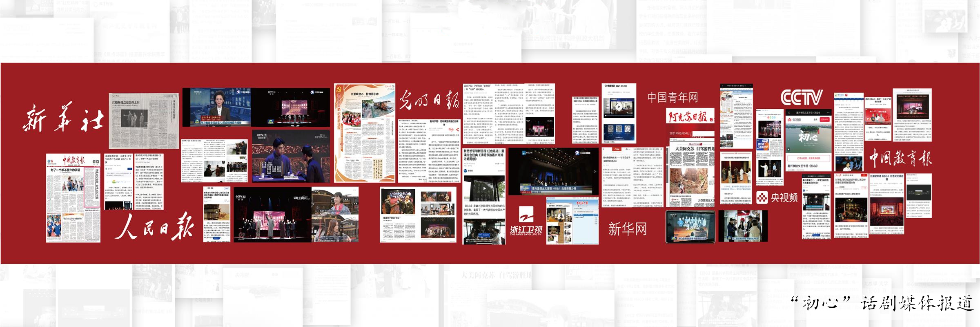Select the 新华网 title text
The height and width of the screenshot is (327, 980).
tap(627, 229)
